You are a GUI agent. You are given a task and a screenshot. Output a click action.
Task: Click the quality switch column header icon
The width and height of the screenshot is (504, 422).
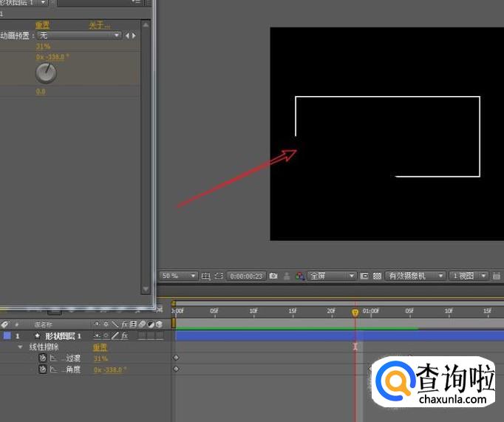[x=115, y=324]
